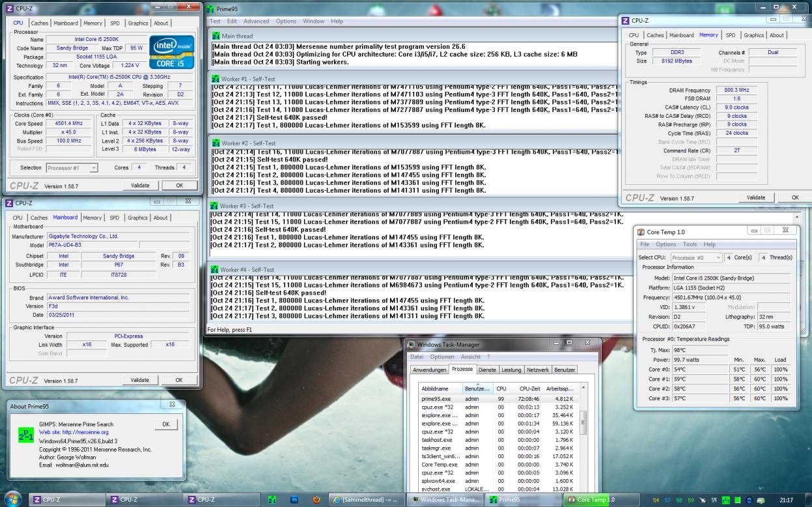Switch to Dienste tab in Task-Manager

(487, 370)
